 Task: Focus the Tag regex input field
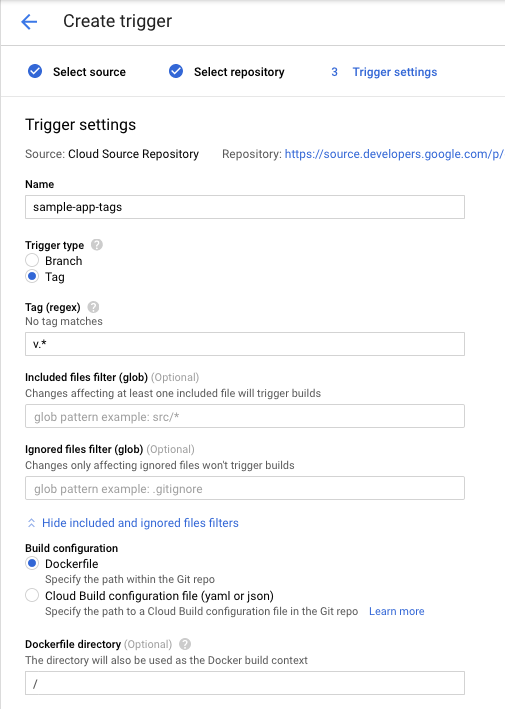245,344
